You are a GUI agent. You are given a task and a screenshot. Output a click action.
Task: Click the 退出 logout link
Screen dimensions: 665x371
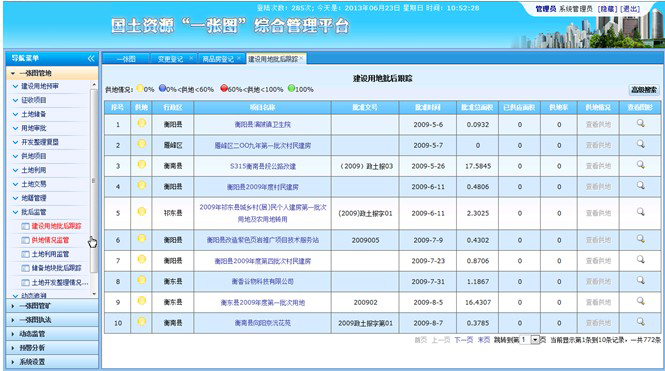tap(630, 9)
